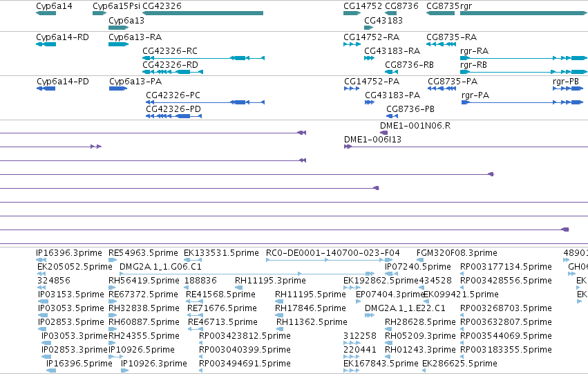Select the CG43183-RA transcript label
This screenshot has height=374, width=588.
[x=392, y=50]
